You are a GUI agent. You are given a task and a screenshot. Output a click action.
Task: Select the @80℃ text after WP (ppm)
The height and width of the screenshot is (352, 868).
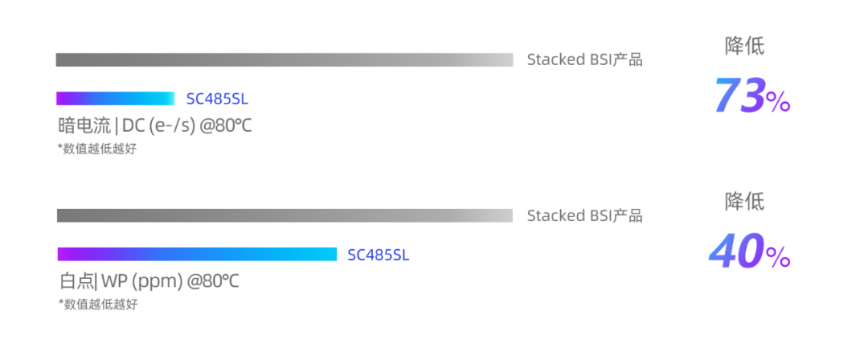tap(213, 282)
